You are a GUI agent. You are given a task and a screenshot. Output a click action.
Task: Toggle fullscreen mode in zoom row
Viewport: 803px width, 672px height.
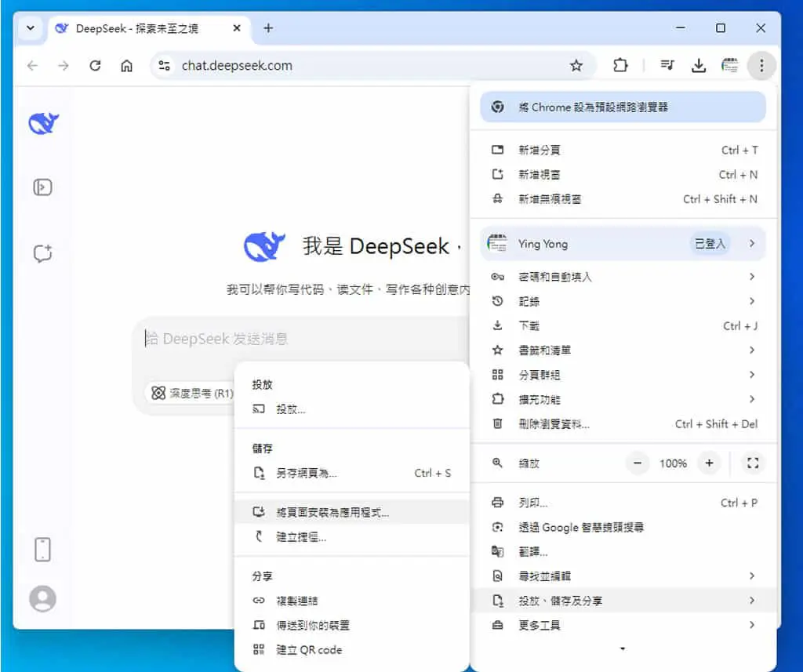753,463
